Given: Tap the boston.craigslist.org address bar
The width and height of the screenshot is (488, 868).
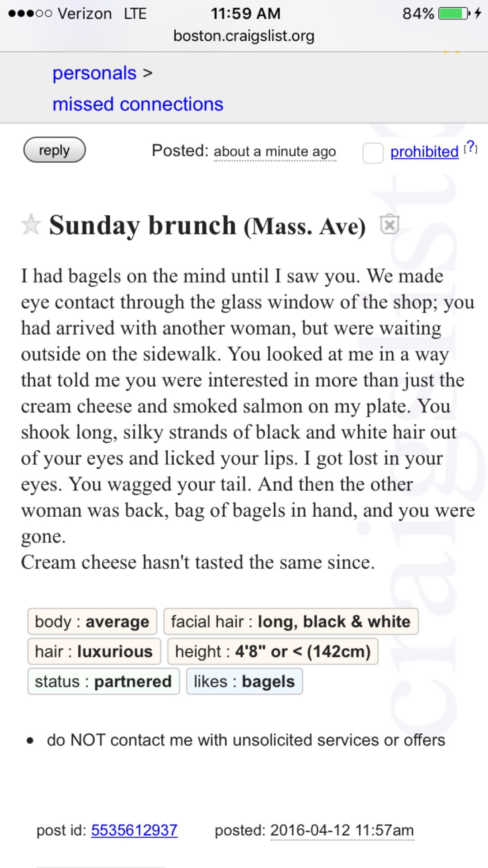Looking at the screenshot, I should (244, 36).
